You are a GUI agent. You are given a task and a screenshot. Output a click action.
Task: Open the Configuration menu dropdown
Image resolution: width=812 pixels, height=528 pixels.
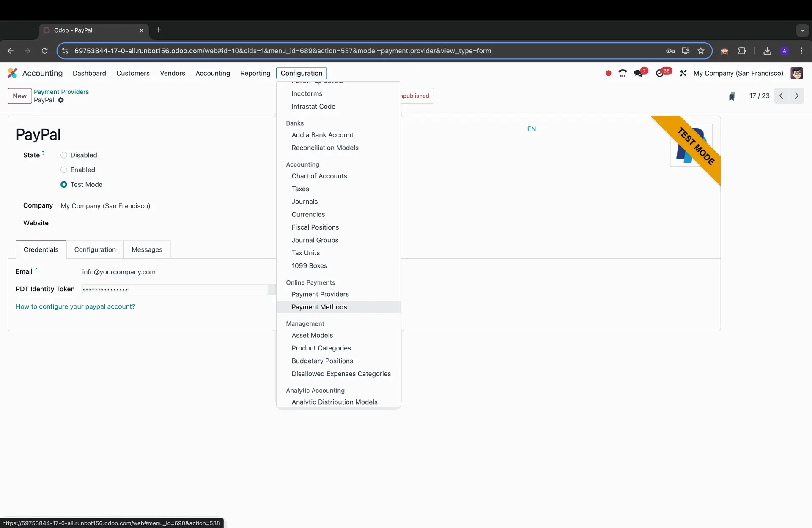(x=302, y=73)
